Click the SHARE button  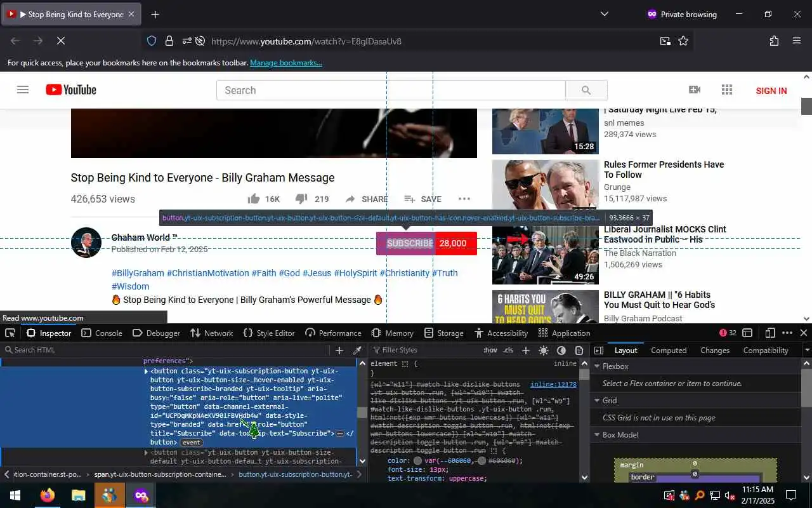tap(367, 199)
